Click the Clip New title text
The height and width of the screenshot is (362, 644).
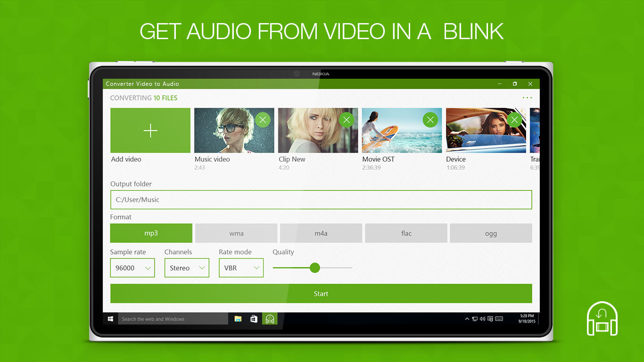pyautogui.click(x=292, y=159)
